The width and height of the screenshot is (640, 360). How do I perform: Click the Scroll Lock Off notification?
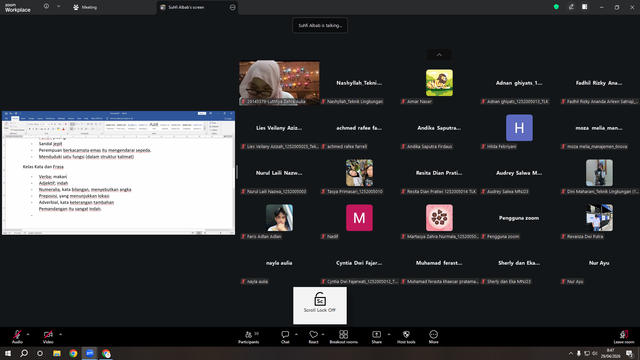[x=320, y=305]
